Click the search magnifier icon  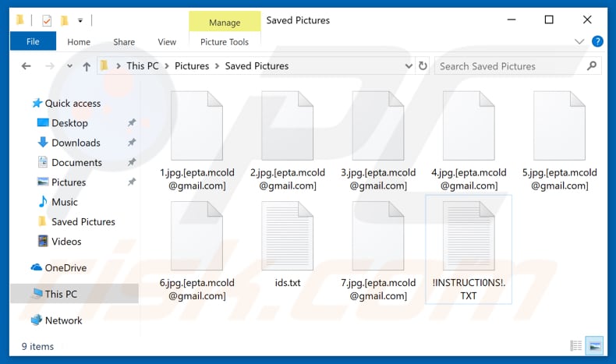[592, 66]
